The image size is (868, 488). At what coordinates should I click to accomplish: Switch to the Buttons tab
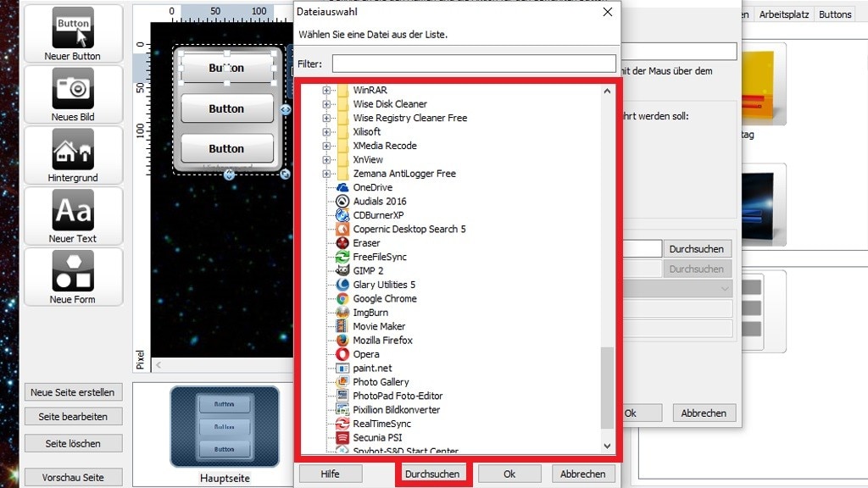[835, 14]
